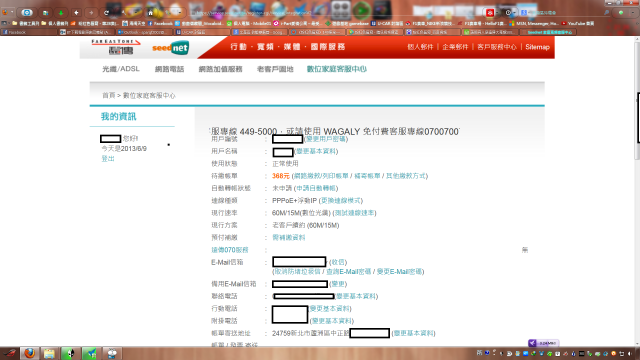
Task: Click 變更用戶密碼 link
Action: click(326, 139)
